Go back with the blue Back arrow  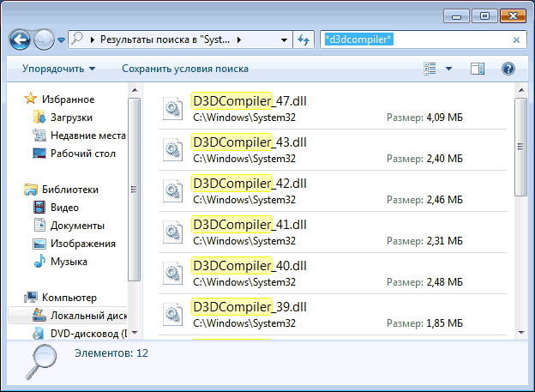[x=20, y=40]
